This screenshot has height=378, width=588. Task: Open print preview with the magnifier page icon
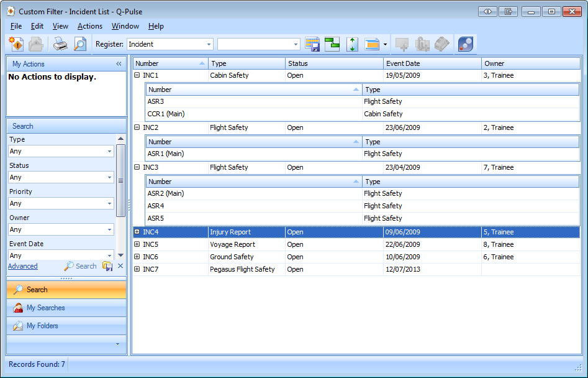tap(80, 44)
